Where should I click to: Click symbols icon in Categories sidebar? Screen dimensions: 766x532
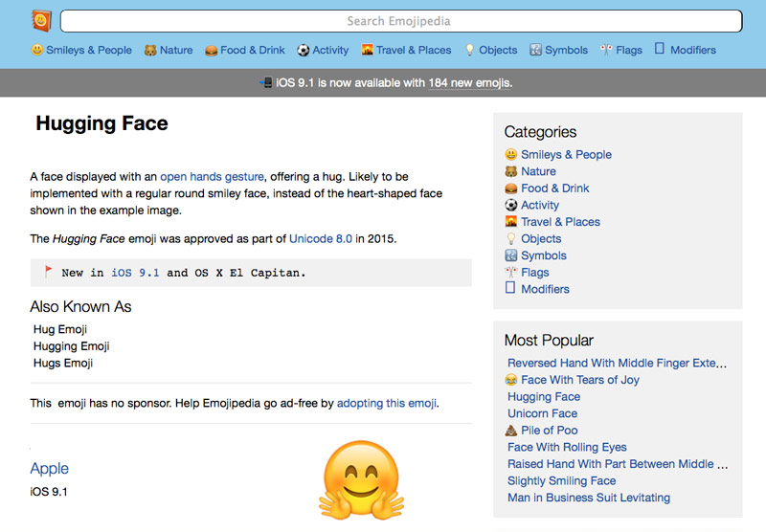[511, 255]
